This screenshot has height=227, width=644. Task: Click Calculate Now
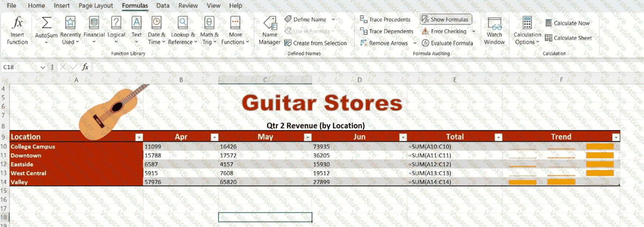[x=567, y=23]
